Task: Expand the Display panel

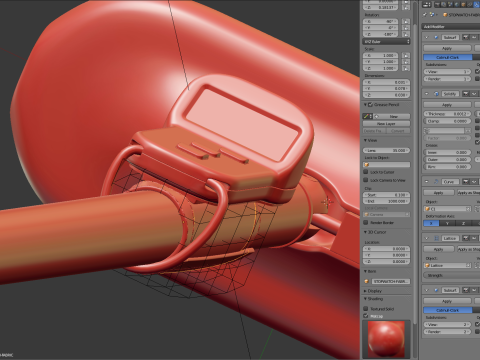Action: (x=365, y=291)
